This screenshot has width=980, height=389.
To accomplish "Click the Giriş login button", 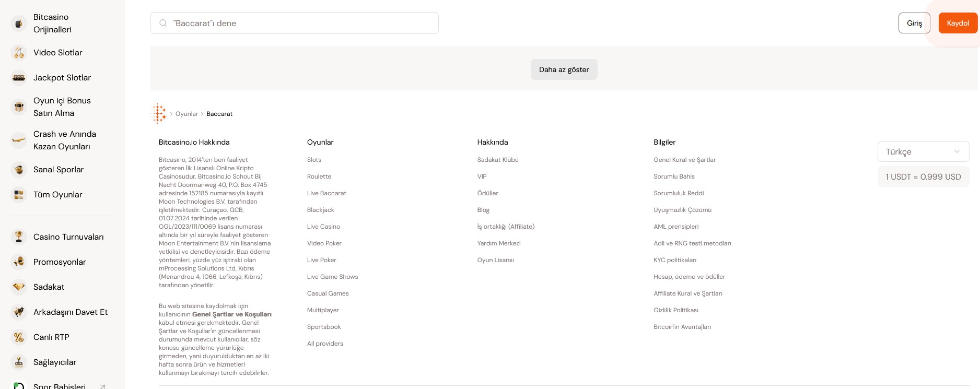I will click(x=914, y=23).
